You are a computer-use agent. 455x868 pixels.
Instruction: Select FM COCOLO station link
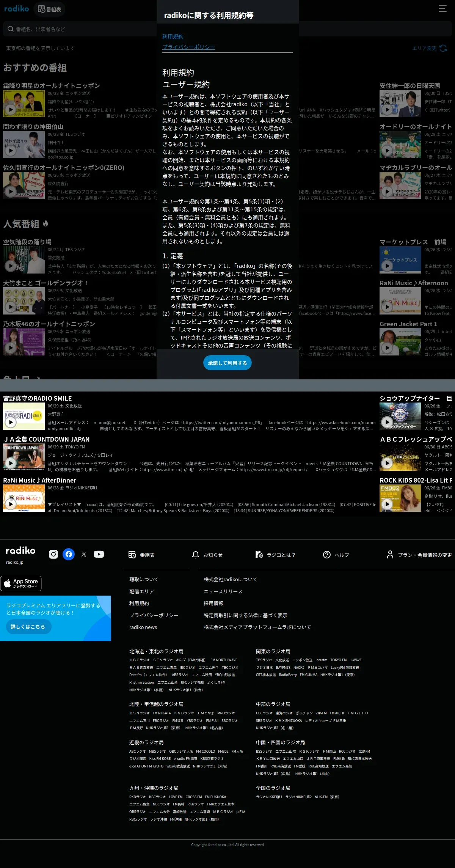point(206,752)
